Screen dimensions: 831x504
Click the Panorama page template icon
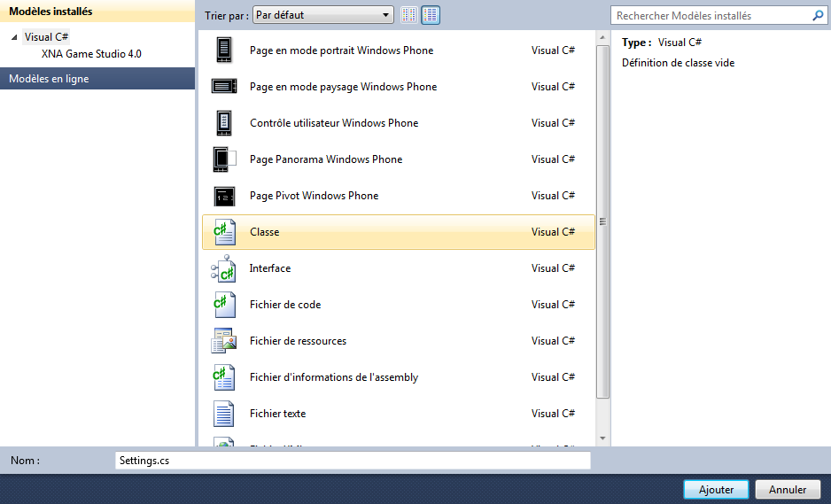click(224, 159)
